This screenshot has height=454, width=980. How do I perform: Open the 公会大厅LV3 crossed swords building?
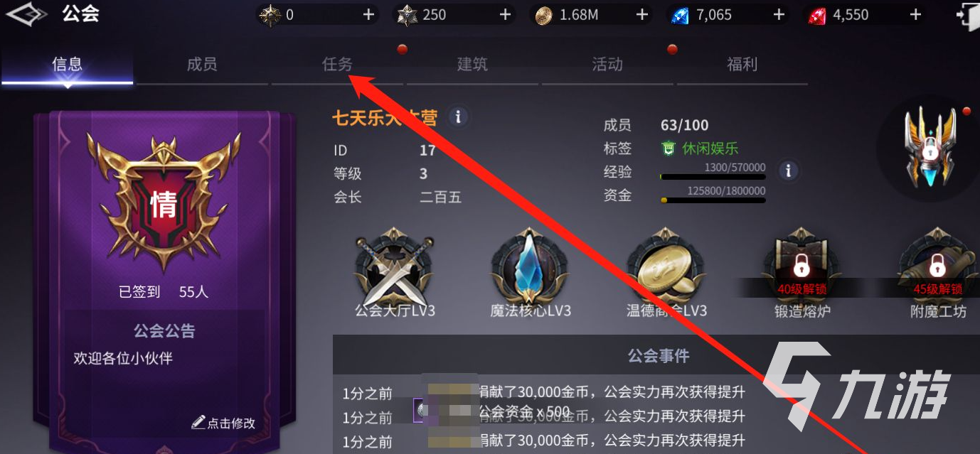click(x=395, y=267)
